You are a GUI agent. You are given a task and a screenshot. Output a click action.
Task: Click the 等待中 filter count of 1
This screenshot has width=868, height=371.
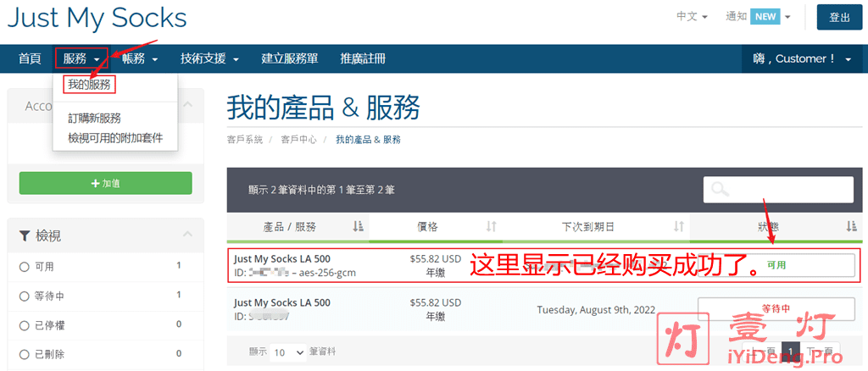[x=179, y=296]
